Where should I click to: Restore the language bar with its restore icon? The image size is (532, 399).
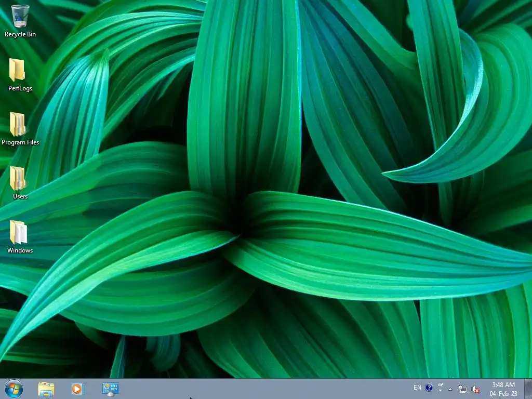coord(441,385)
